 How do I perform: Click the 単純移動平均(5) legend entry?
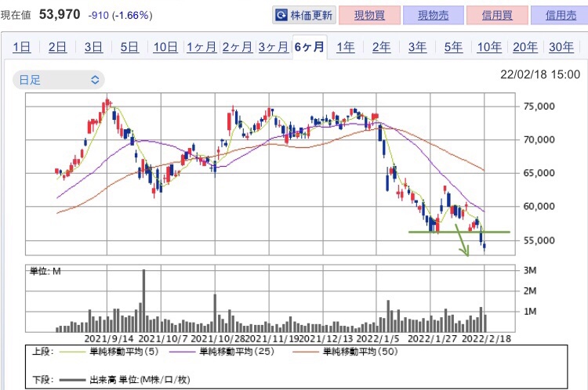click(110, 352)
